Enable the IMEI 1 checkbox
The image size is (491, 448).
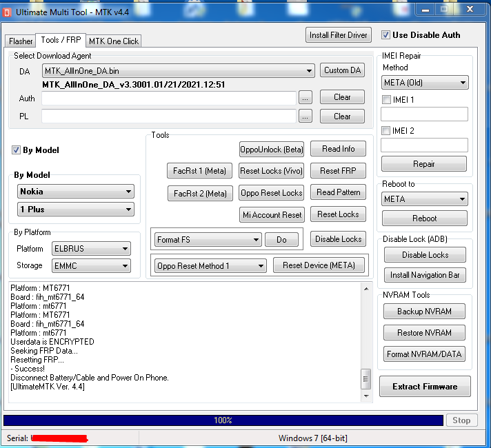pyautogui.click(x=386, y=99)
